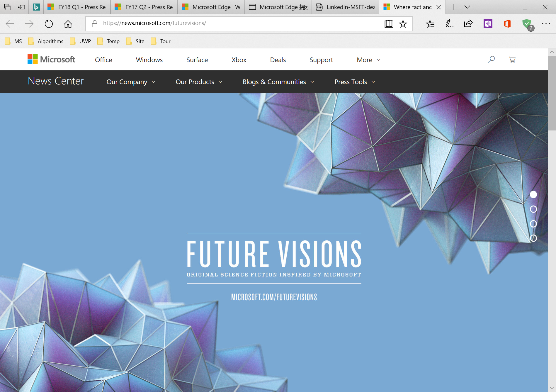This screenshot has height=392, width=556.
Task: Click the address bar URL field
Action: [x=234, y=23]
